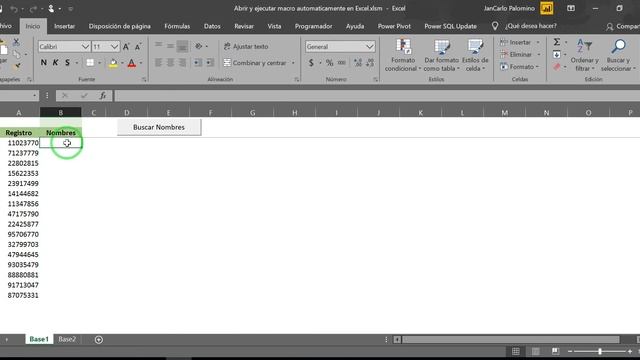
Task: Click Combinar y centrar button
Action: 255,63
